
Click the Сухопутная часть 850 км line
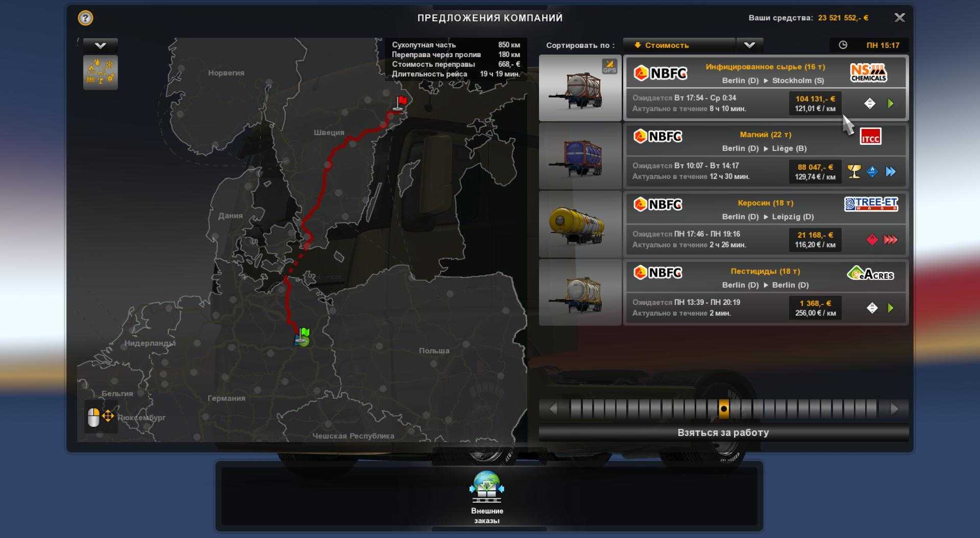point(456,45)
